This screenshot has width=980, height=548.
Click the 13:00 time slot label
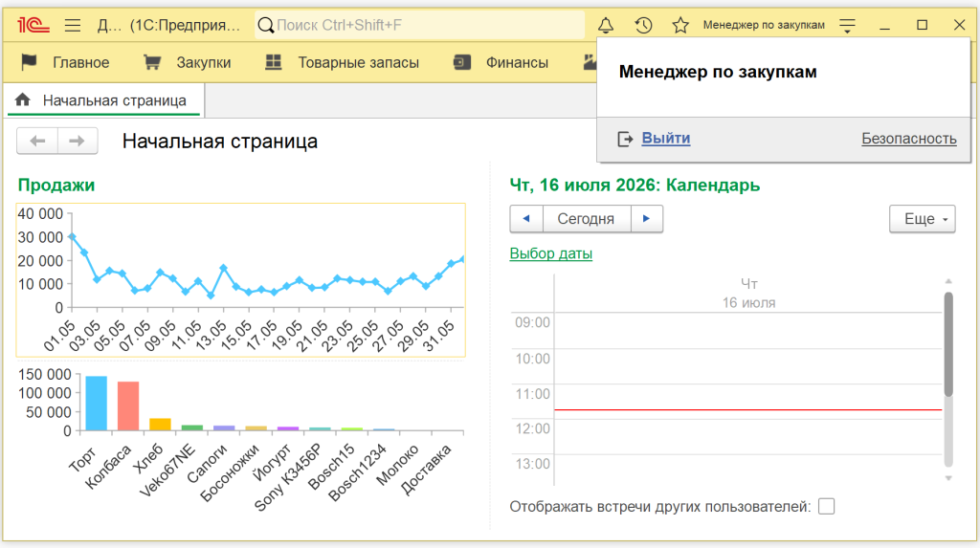532,464
